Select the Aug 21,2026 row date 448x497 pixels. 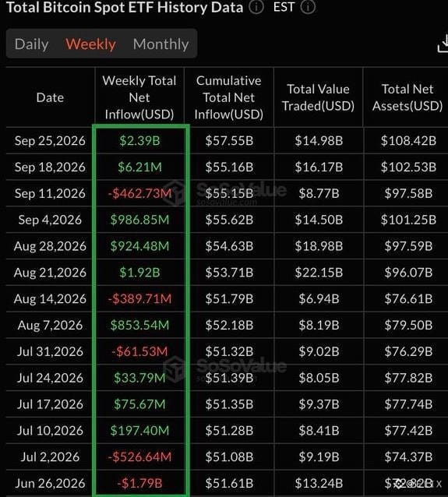point(50,273)
